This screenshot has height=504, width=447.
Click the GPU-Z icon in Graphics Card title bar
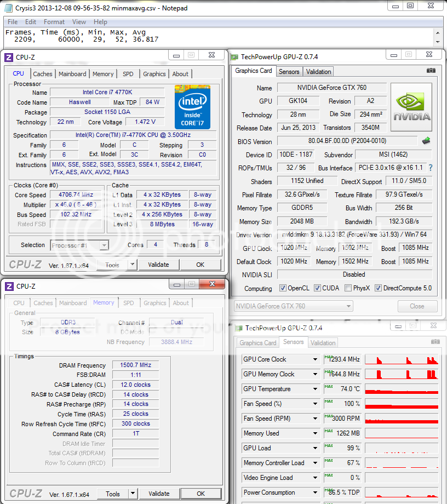click(235, 57)
